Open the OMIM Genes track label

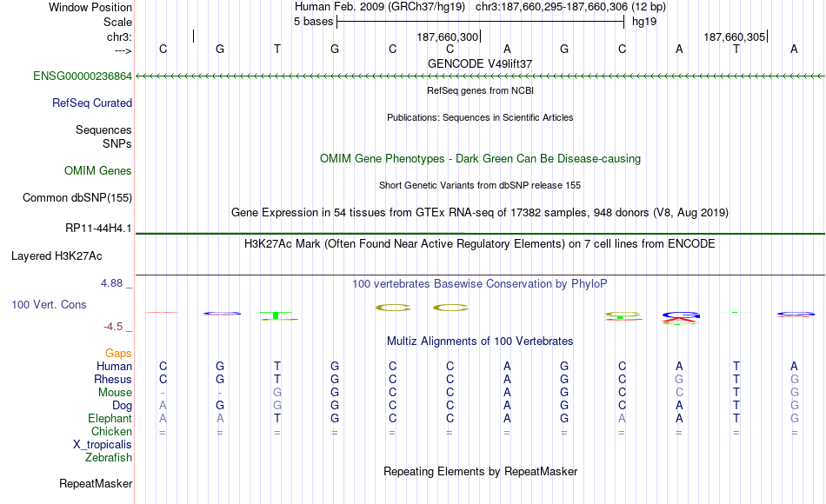tap(97, 170)
